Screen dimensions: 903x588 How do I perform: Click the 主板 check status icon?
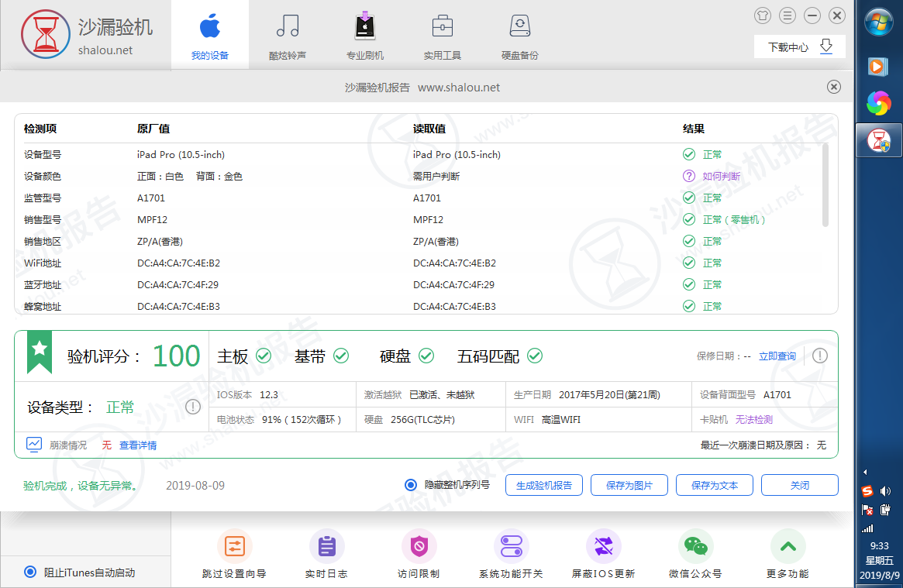click(x=264, y=356)
